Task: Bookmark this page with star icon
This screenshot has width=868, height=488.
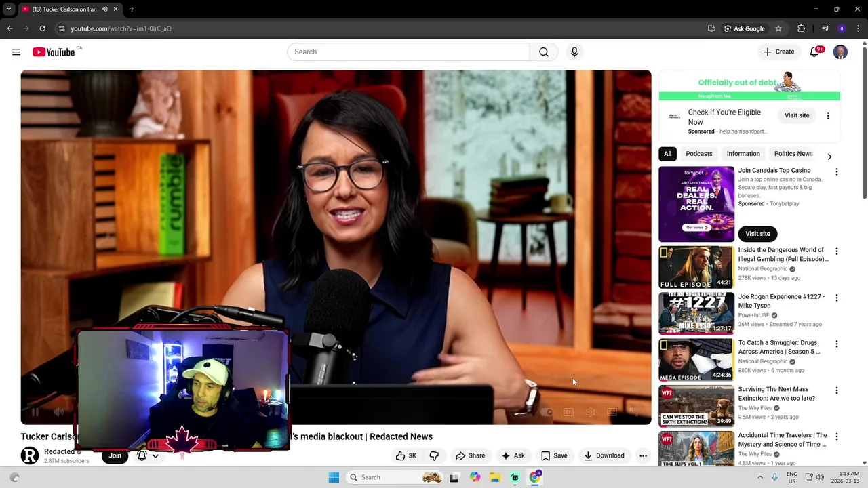Action: (778, 28)
